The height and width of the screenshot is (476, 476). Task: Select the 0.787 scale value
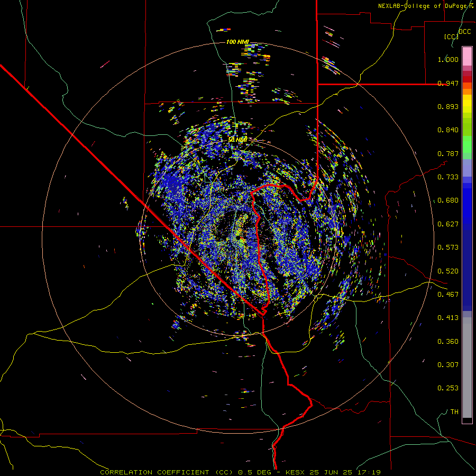(x=448, y=153)
